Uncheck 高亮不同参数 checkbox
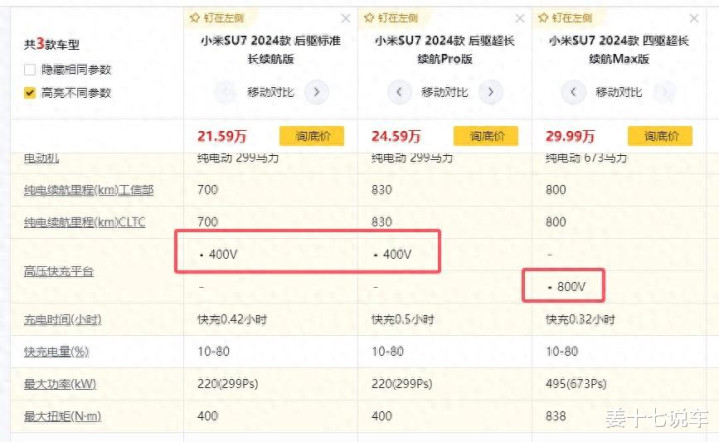Viewport: 719px width, 442px height. [30, 92]
